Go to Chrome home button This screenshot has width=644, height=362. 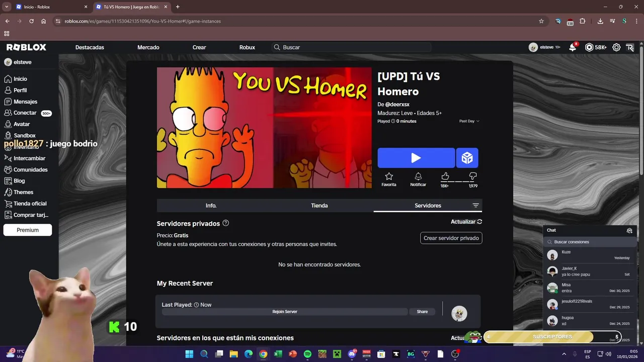[x=44, y=21]
